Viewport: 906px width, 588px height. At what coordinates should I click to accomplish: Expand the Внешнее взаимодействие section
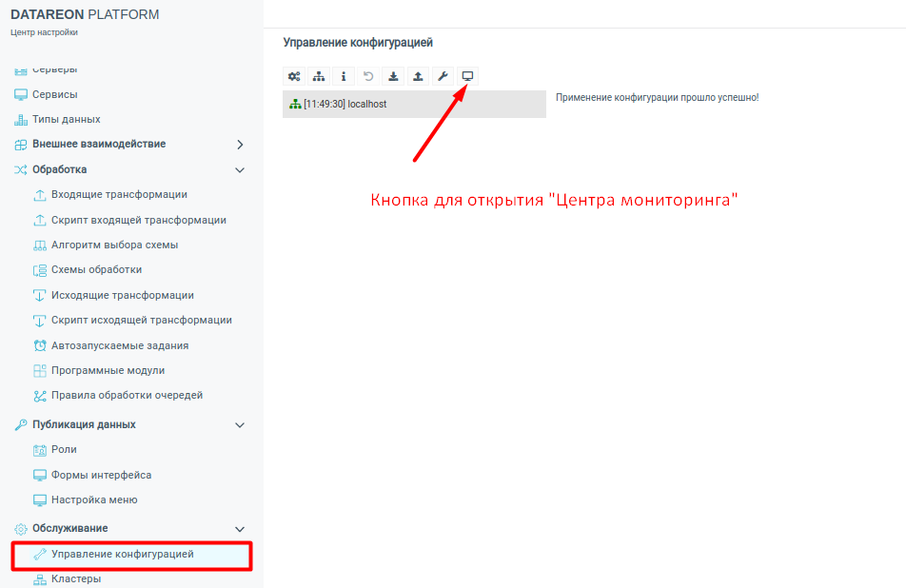[x=240, y=145]
